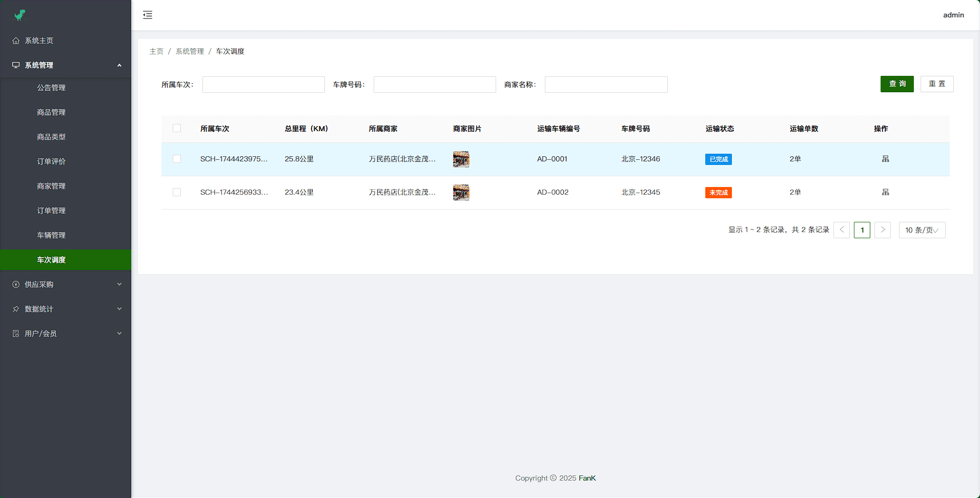Collapse sidebar with the menu fold icon
Image resolution: width=980 pixels, height=498 pixels.
(x=148, y=15)
